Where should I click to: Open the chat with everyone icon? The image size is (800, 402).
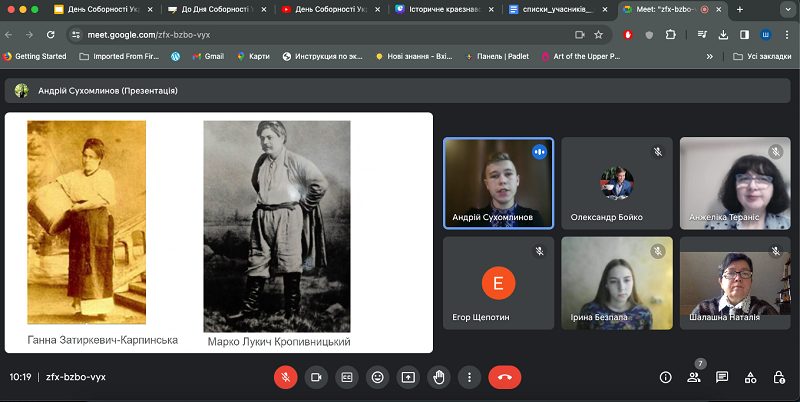coord(722,378)
